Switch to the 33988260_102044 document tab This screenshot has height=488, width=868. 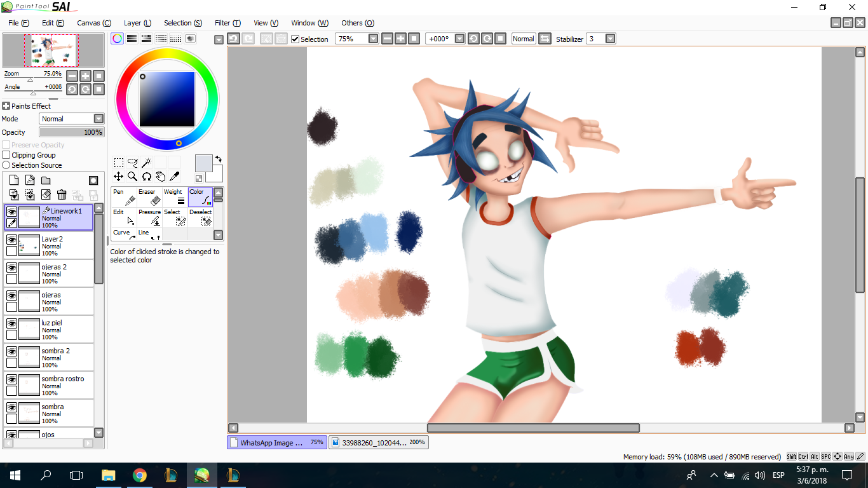click(x=379, y=443)
